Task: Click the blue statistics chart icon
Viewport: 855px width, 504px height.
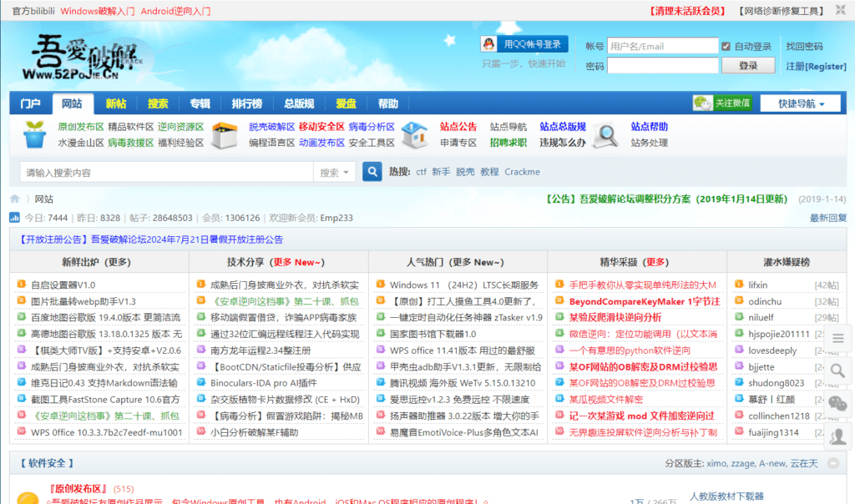Action: click(15, 218)
